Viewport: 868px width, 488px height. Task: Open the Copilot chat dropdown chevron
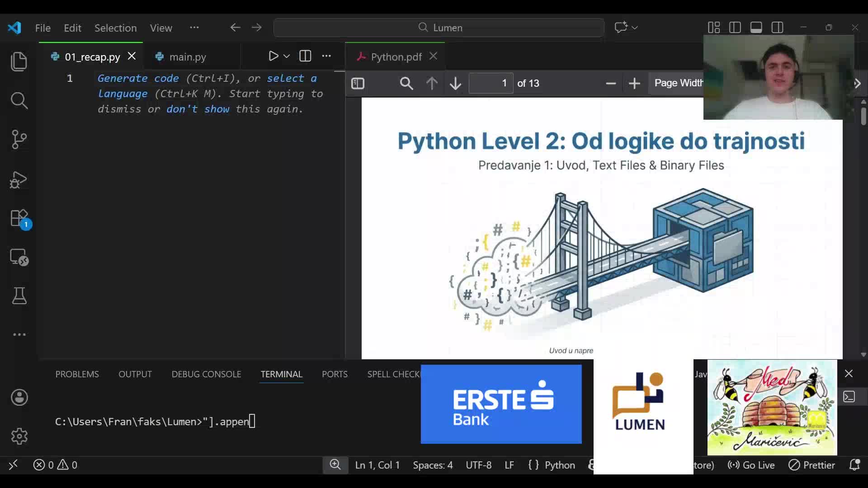pyautogui.click(x=635, y=28)
